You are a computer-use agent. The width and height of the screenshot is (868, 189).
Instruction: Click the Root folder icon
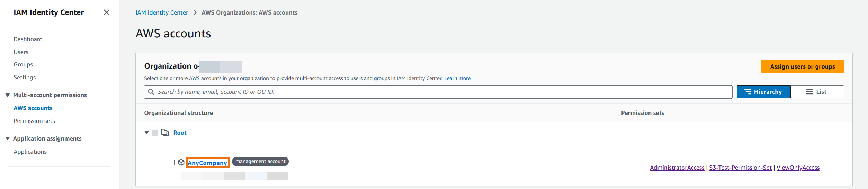pos(165,133)
